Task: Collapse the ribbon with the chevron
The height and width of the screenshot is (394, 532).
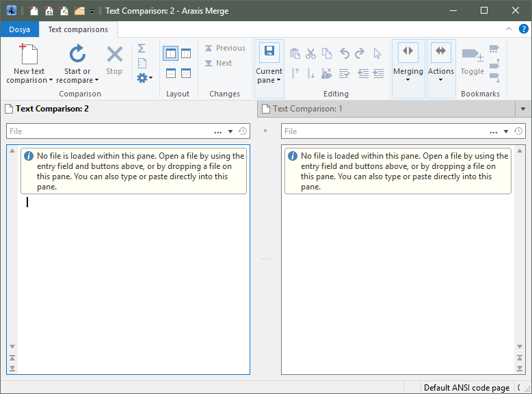Action: pyautogui.click(x=509, y=29)
